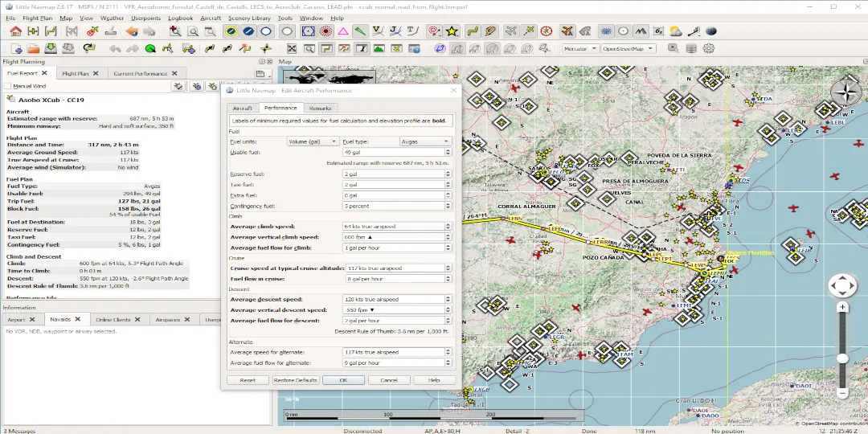868x434 pixels.
Task: Open the Fuel units dropdown
Action: tap(312, 141)
